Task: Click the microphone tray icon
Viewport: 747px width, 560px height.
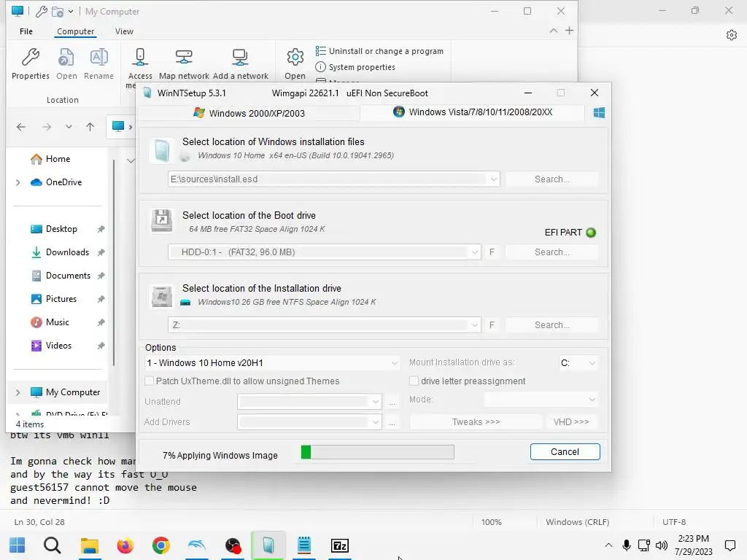Action: [627, 545]
